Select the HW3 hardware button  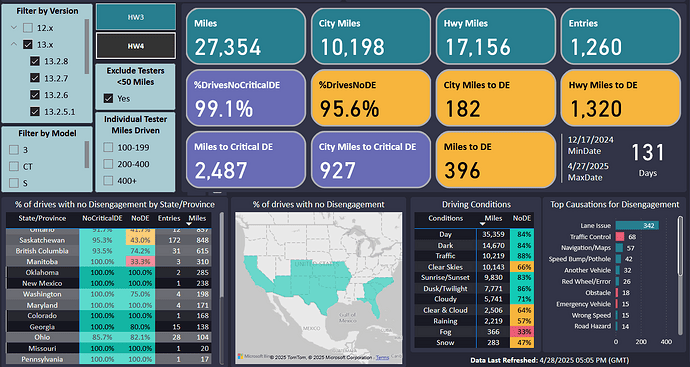click(136, 17)
